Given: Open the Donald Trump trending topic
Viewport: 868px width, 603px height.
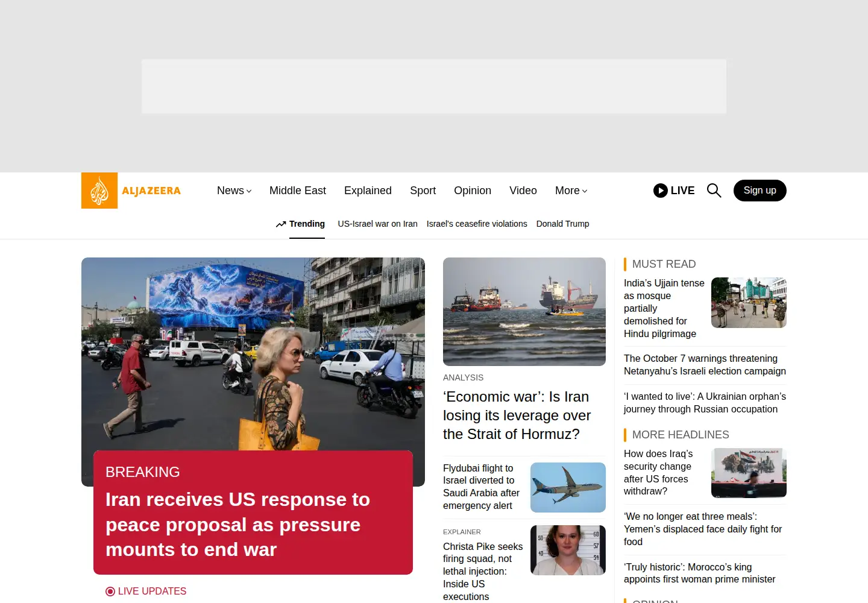Looking at the screenshot, I should (x=563, y=224).
